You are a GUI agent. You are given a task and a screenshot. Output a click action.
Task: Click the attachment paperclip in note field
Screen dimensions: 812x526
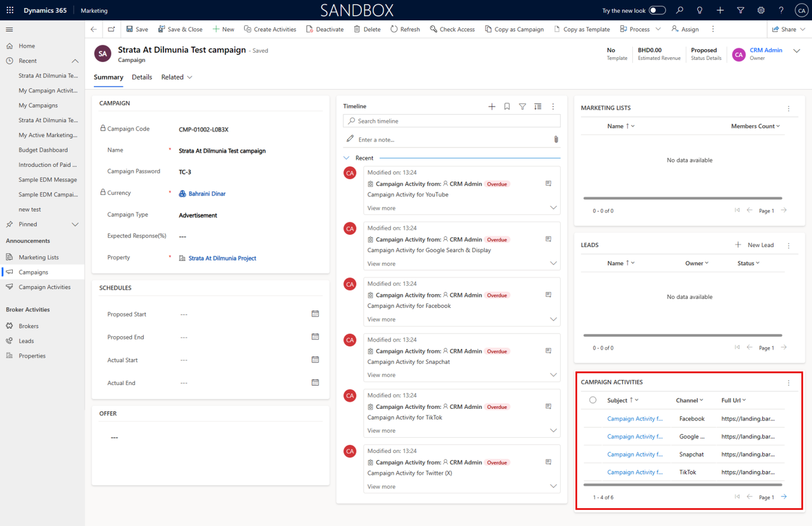click(x=556, y=140)
